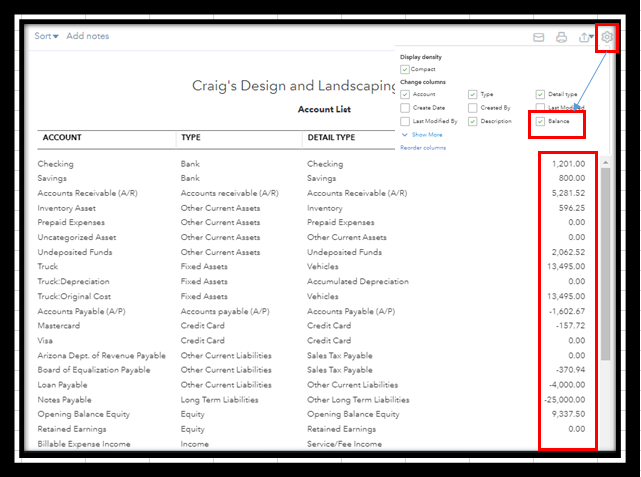Expand Show More columns
The height and width of the screenshot is (477, 641).
tap(422, 134)
